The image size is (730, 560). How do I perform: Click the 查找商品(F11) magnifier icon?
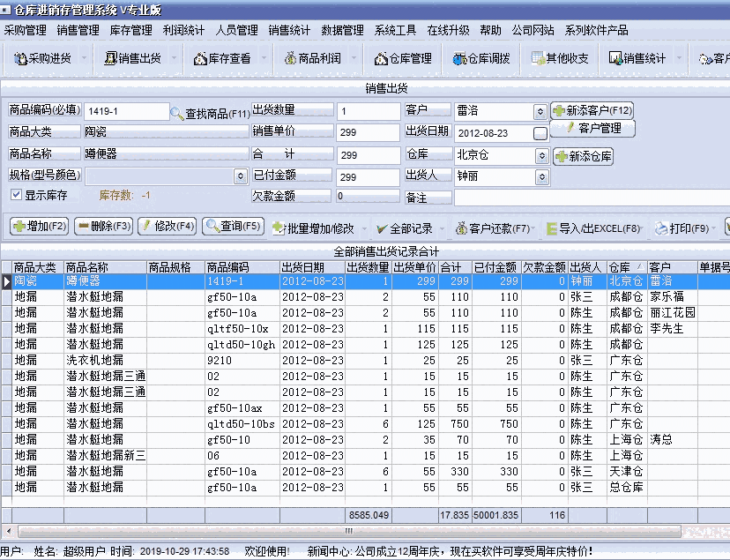point(176,111)
